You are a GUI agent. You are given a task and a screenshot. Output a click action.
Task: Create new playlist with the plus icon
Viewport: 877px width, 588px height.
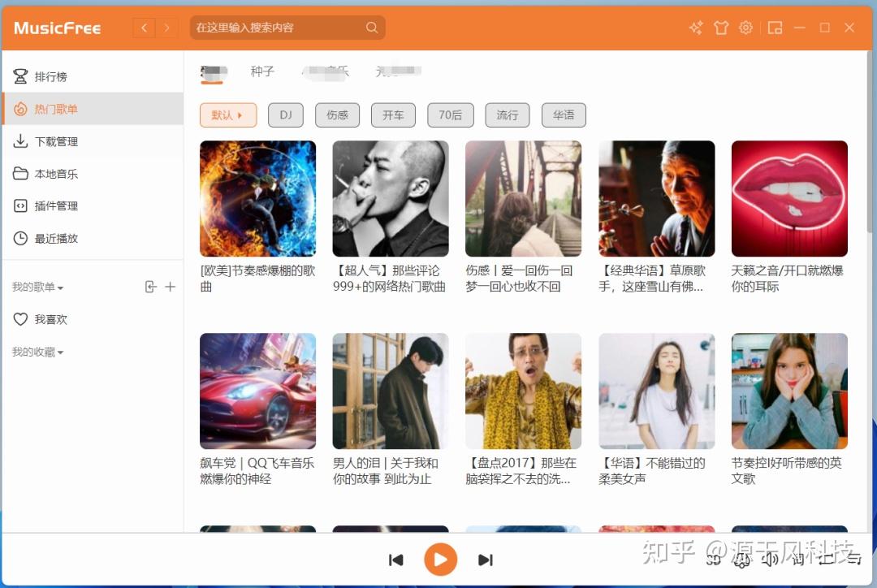[169, 287]
